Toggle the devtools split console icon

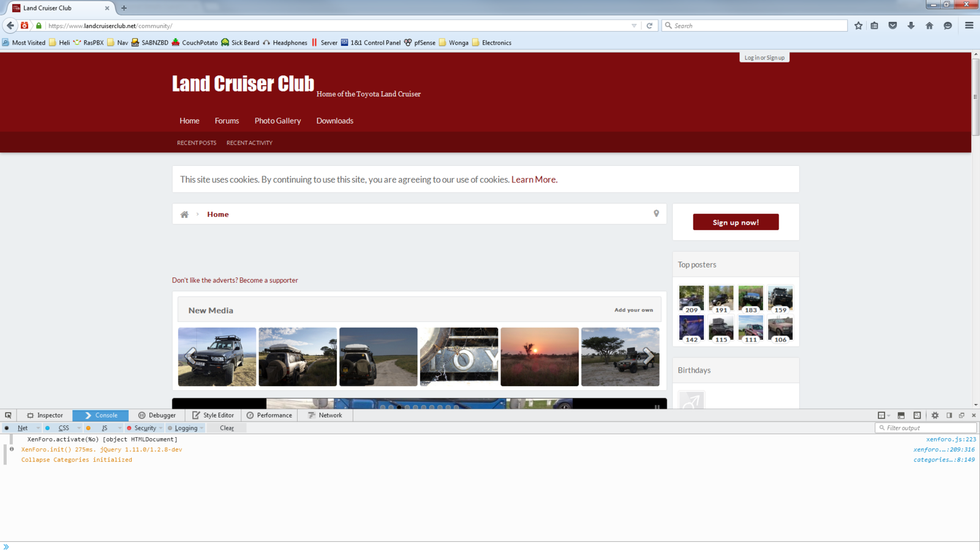pyautogui.click(x=901, y=415)
